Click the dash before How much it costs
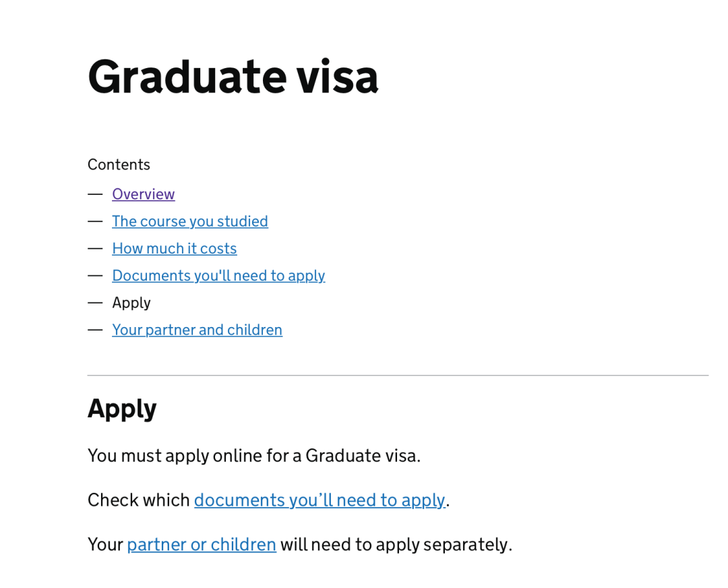This screenshot has width=728, height=588. (95, 248)
